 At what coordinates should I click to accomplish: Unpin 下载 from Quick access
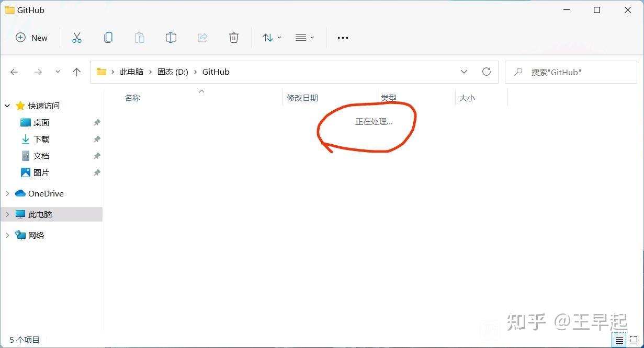[96, 139]
